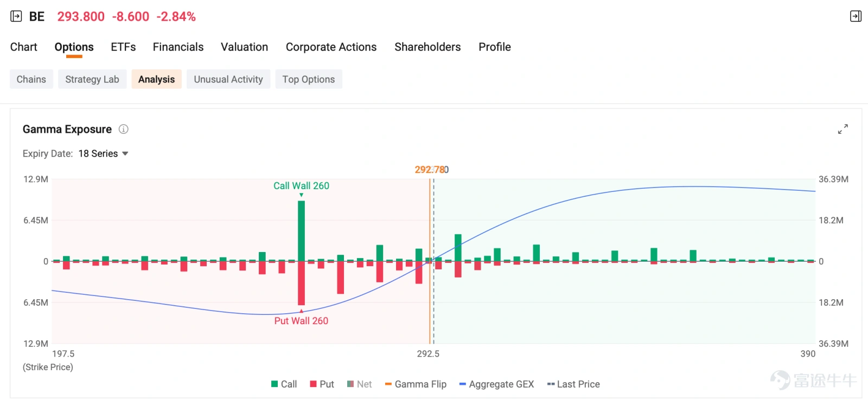Go to the Valuation tab
The height and width of the screenshot is (400, 868).
pos(244,47)
